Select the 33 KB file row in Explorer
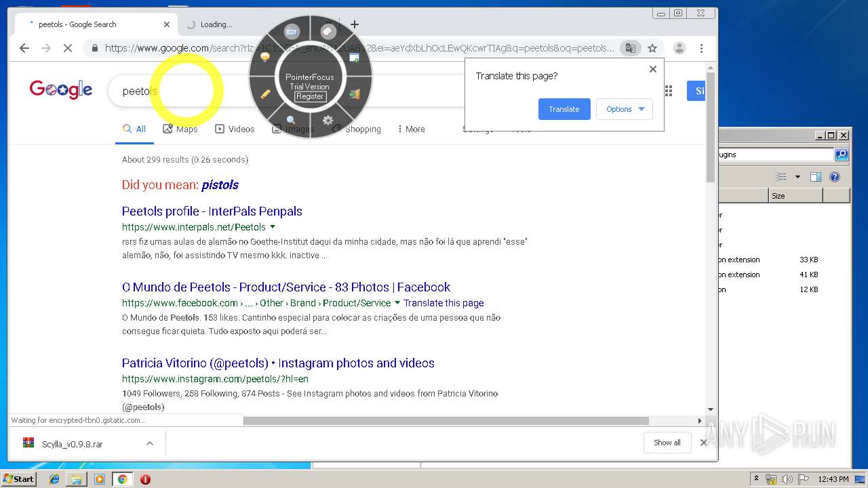 [x=784, y=260]
